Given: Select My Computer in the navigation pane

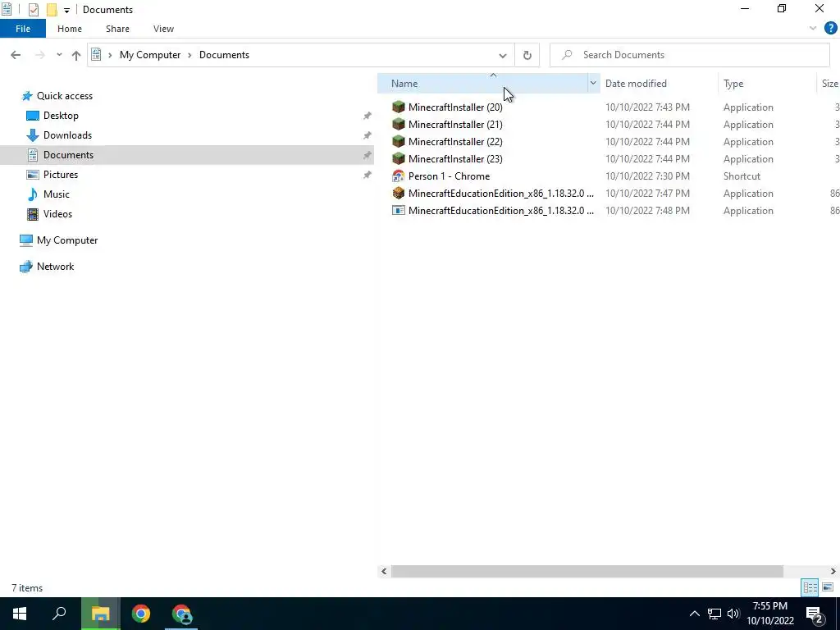Looking at the screenshot, I should 67,240.
